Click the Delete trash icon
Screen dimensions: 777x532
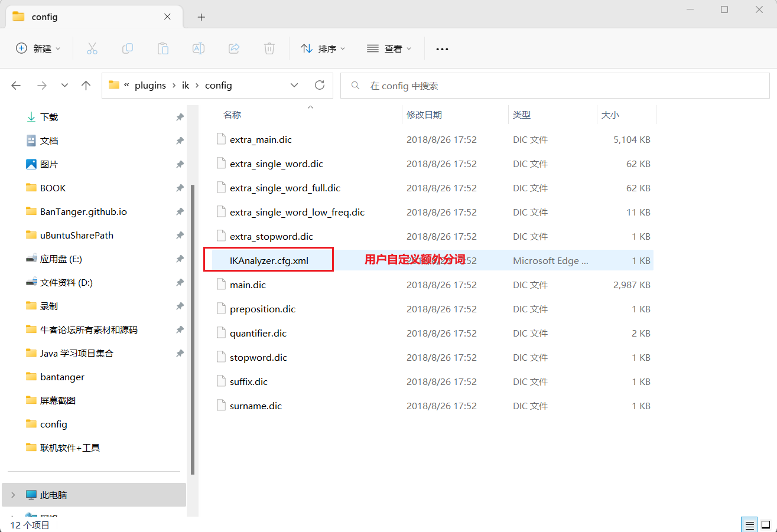click(269, 48)
